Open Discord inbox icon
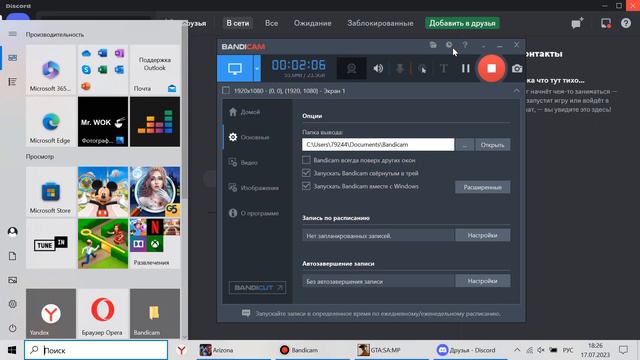This screenshot has height=360, width=640. pyautogui.click(x=606, y=23)
